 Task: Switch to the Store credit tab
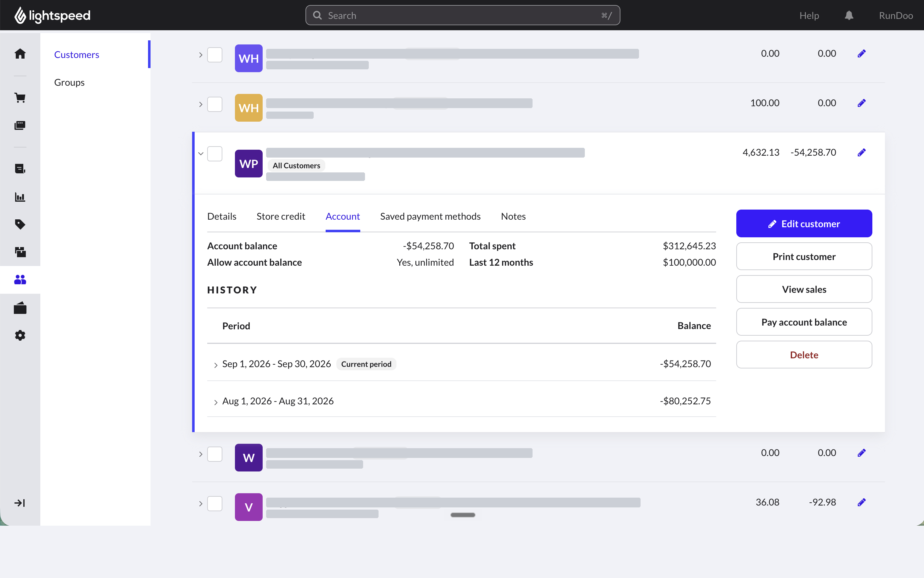pyautogui.click(x=281, y=217)
